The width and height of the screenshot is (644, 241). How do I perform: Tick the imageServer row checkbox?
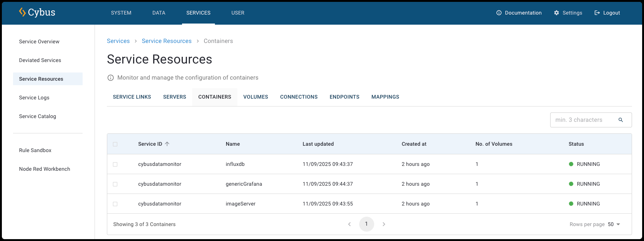tap(115, 204)
